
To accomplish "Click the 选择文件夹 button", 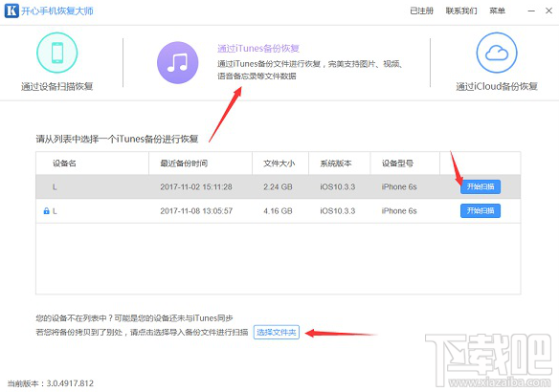I will tap(277, 332).
